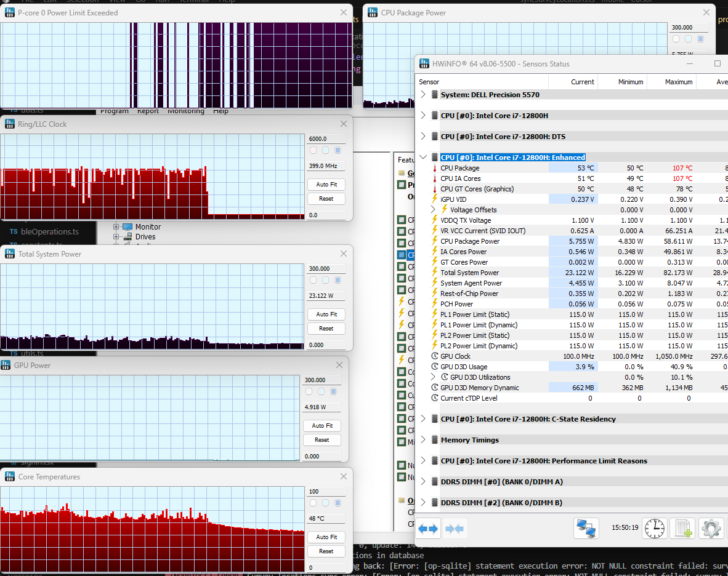This screenshot has height=576, width=728.
Task: Click the chip icon beside System: DELL Precision 5570
Action: pos(435,95)
